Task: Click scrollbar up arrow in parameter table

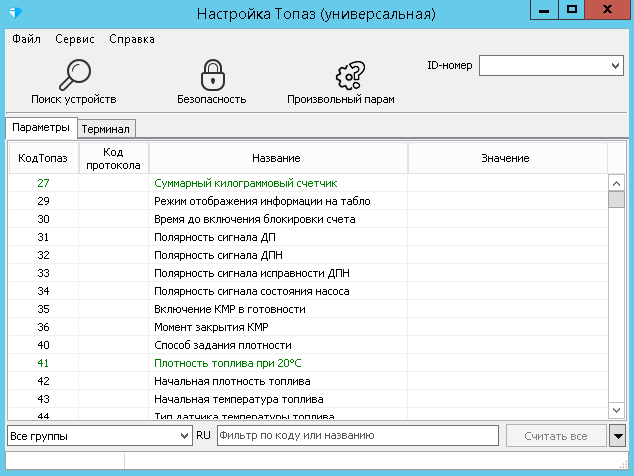Action: point(616,184)
